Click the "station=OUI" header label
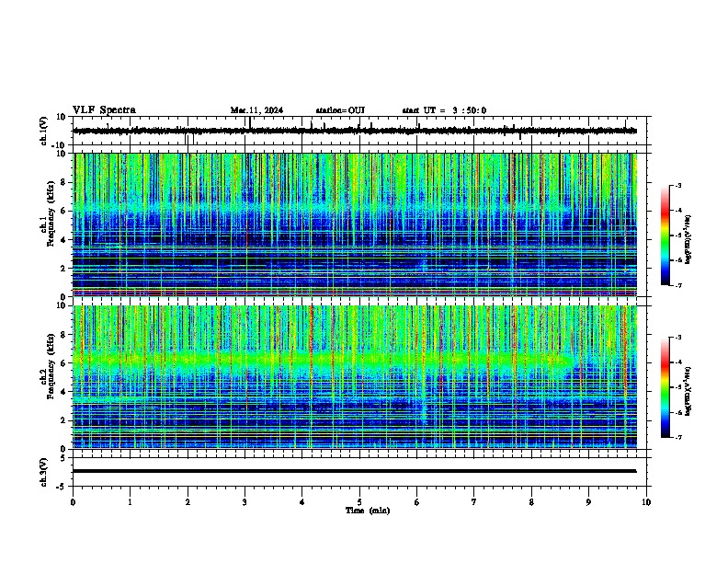The image size is (728, 563). click(x=340, y=110)
